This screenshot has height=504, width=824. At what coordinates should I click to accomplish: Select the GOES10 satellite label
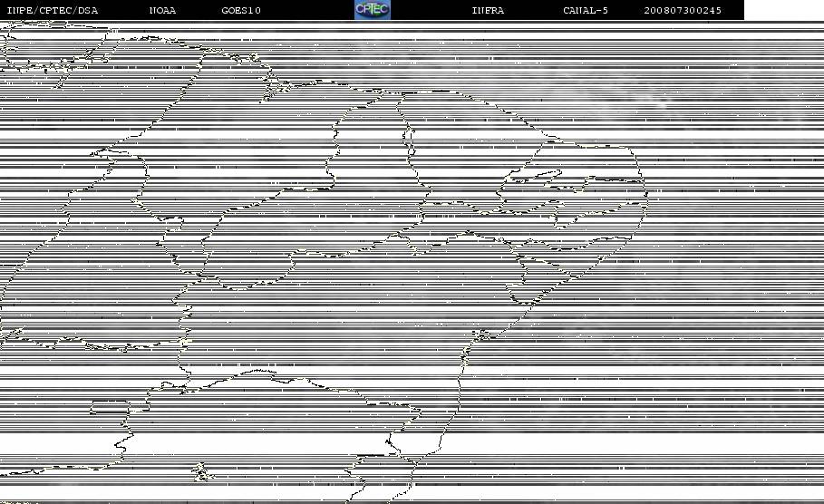point(241,10)
